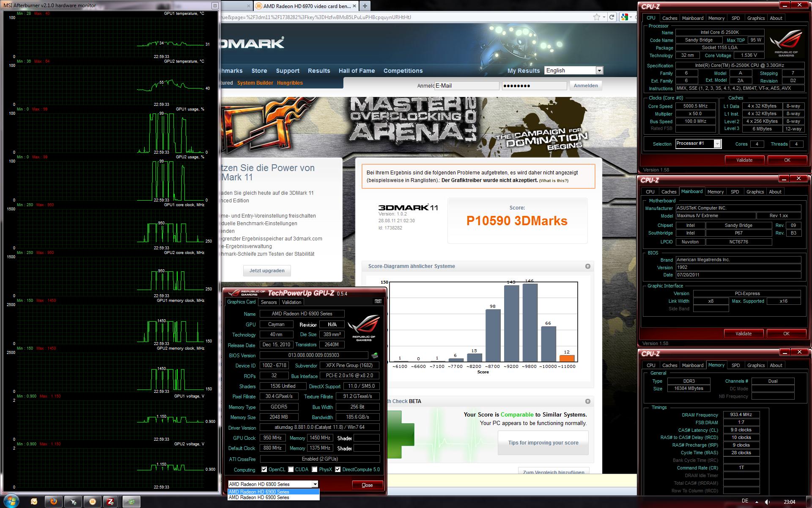
Task: Click Tips for improving your score
Action: click(x=543, y=443)
